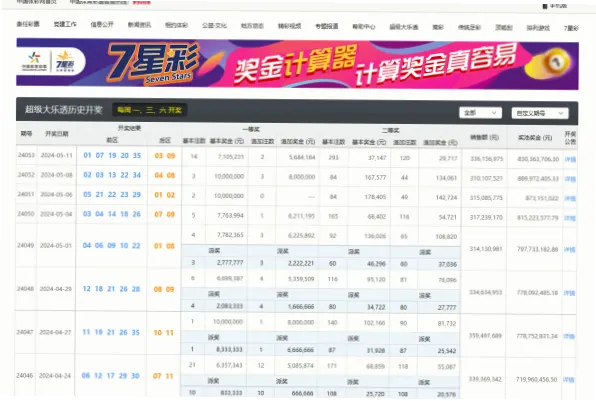Viewport: 596px width, 401px height.
Task: Open 详情 link for draw 24047
Action: coord(569,336)
